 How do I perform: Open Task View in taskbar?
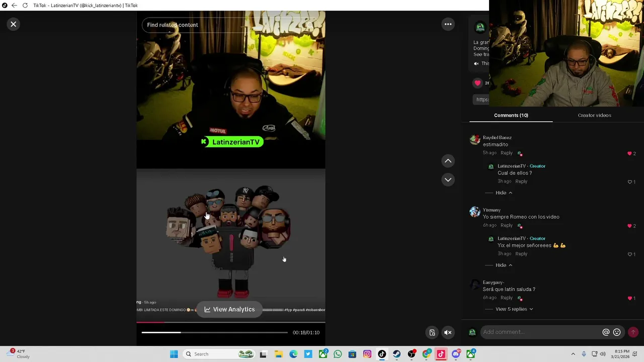(x=263, y=354)
